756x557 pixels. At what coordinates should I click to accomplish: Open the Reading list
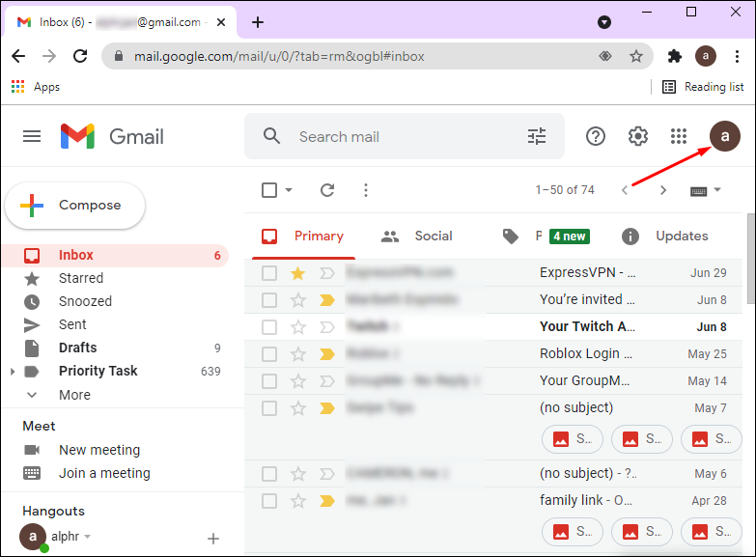[x=703, y=87]
